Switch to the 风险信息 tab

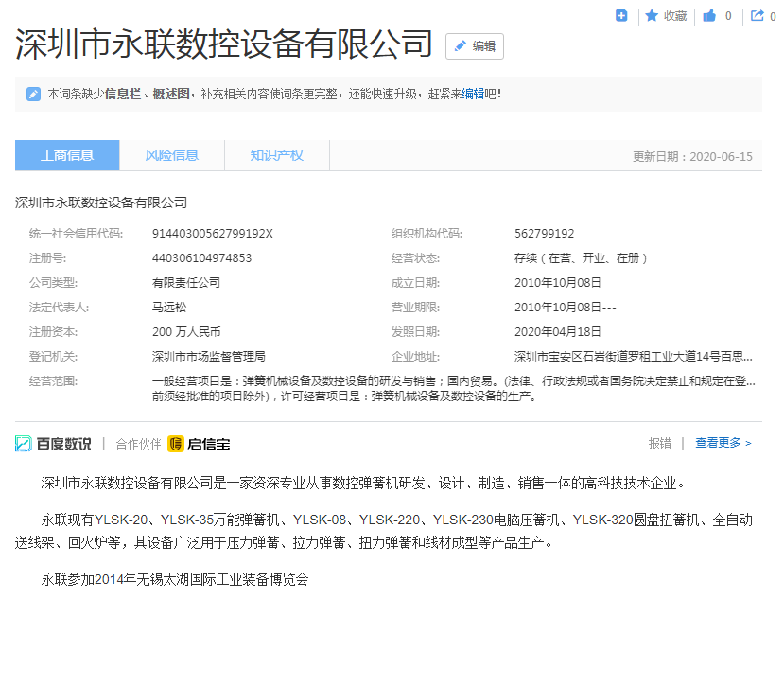[172, 155]
